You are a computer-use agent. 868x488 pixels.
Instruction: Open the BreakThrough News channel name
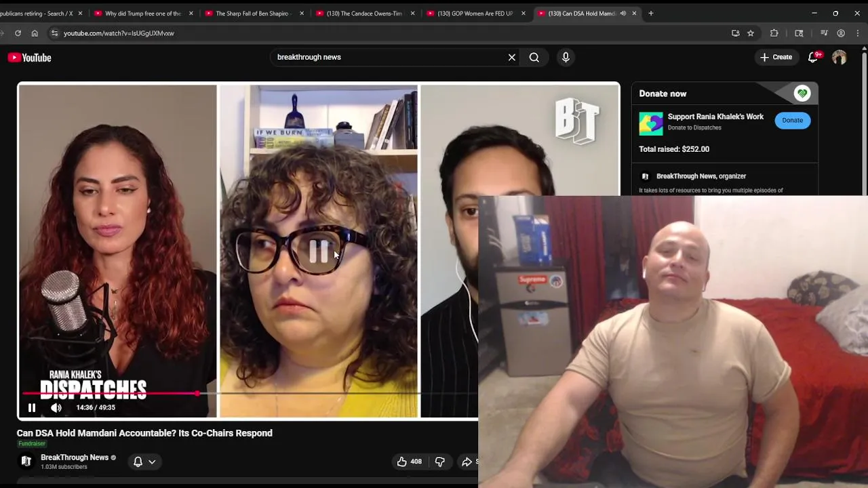point(75,457)
